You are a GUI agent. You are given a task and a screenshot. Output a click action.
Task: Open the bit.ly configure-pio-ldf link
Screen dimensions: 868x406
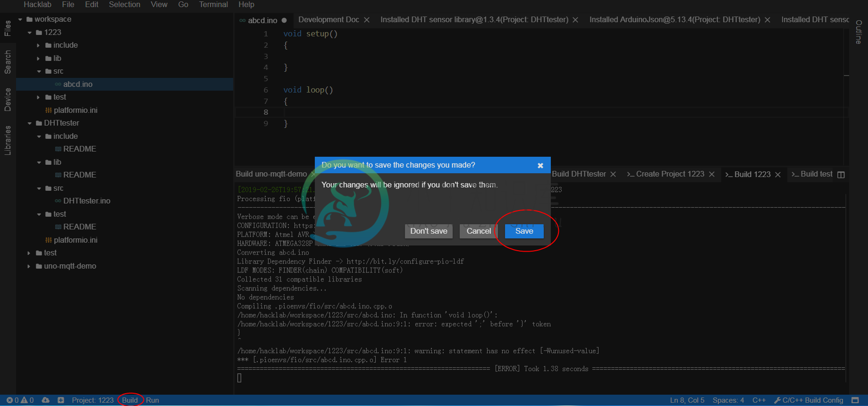pos(405,262)
